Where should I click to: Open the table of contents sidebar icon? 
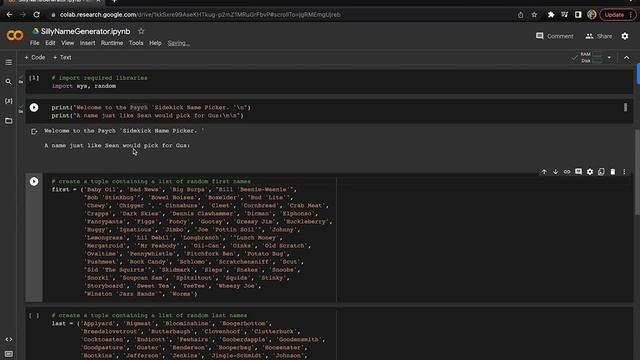[x=9, y=62]
